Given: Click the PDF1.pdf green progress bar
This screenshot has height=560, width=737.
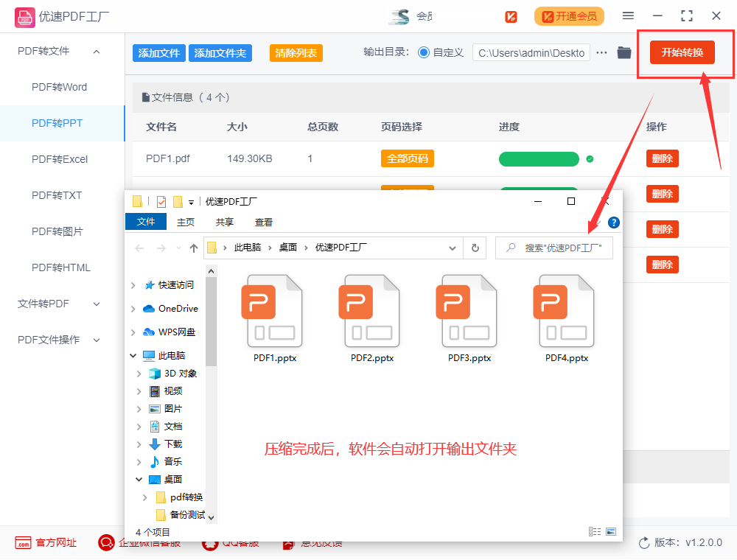Looking at the screenshot, I should click(x=539, y=159).
